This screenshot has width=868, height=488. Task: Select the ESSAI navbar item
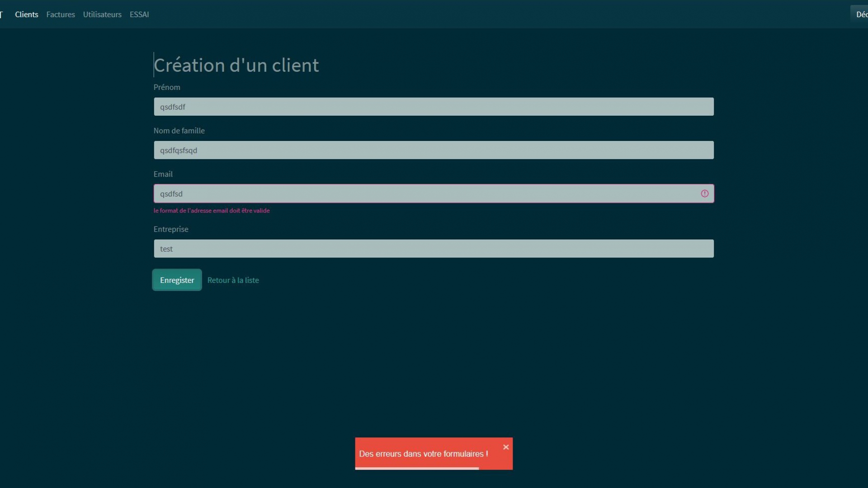tap(139, 14)
